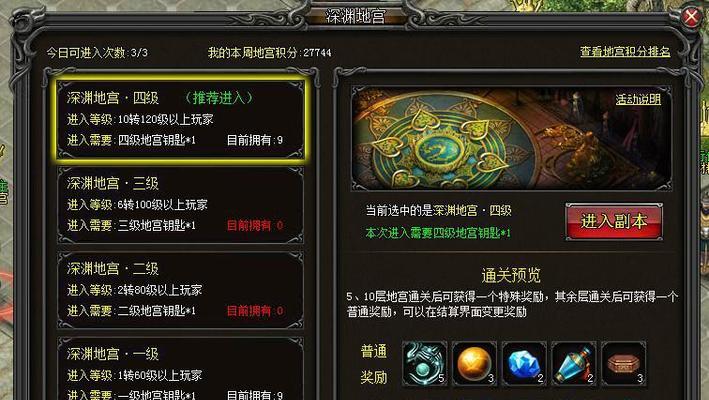Click the 我的本周地宫积分 score text
709x400 pixels.
coord(269,53)
